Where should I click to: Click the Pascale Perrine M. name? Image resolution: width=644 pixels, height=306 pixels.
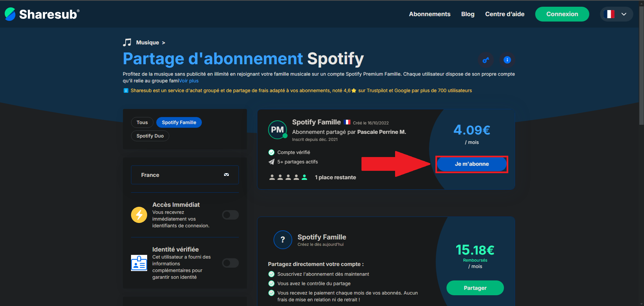click(382, 132)
